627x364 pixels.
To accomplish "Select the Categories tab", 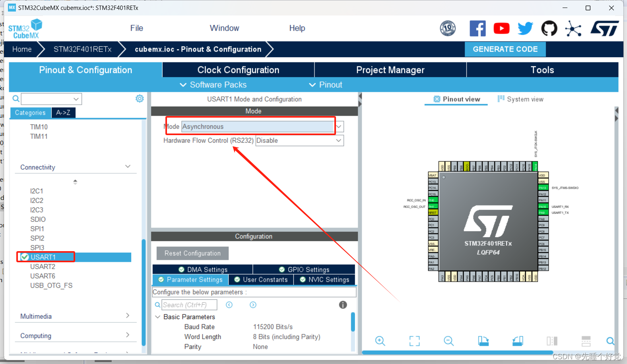I will click(x=30, y=113).
